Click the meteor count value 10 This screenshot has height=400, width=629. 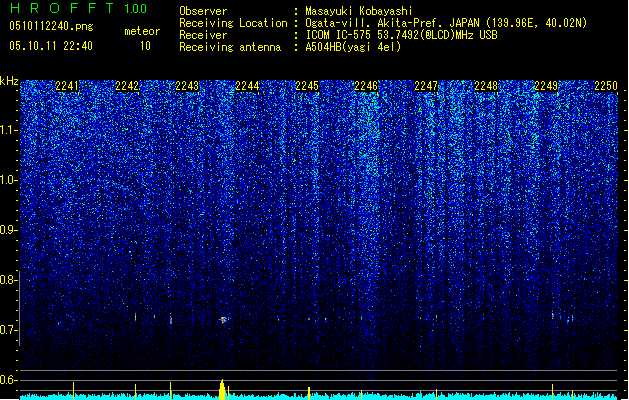(x=145, y=46)
